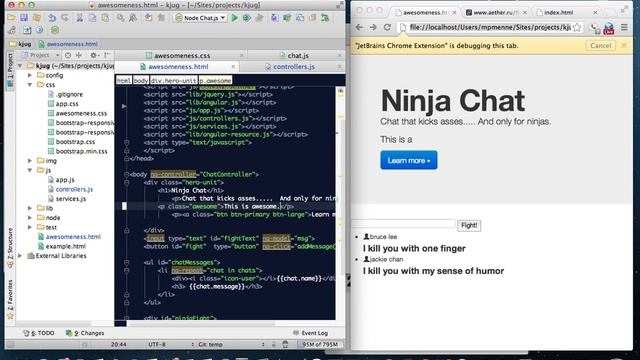This screenshot has height=360, width=640.
Task: Open the Chrome hamburger menu
Action: (x=624, y=27)
